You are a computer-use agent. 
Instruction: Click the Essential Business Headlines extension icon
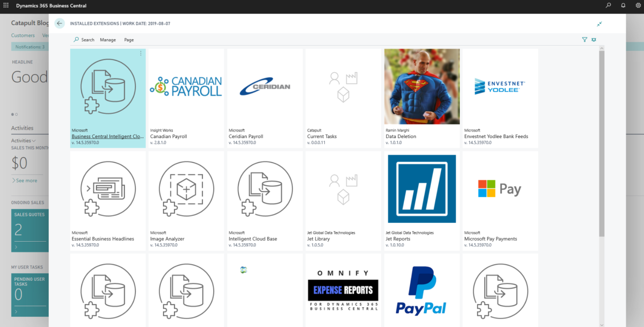(x=108, y=189)
